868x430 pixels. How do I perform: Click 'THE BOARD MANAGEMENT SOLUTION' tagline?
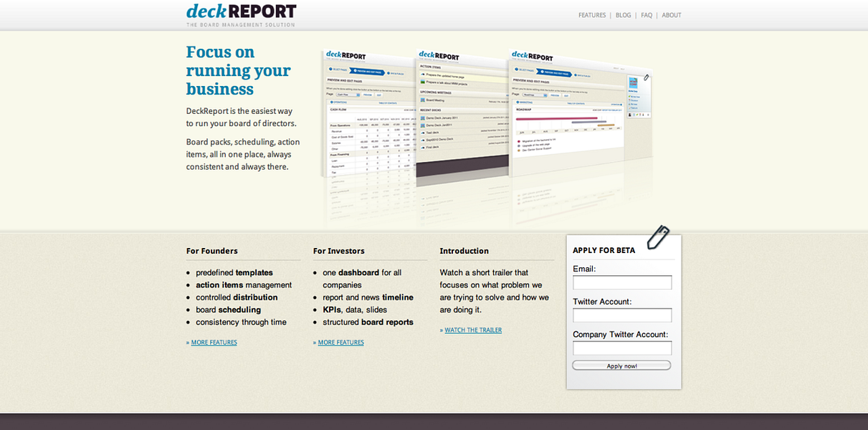(240, 25)
